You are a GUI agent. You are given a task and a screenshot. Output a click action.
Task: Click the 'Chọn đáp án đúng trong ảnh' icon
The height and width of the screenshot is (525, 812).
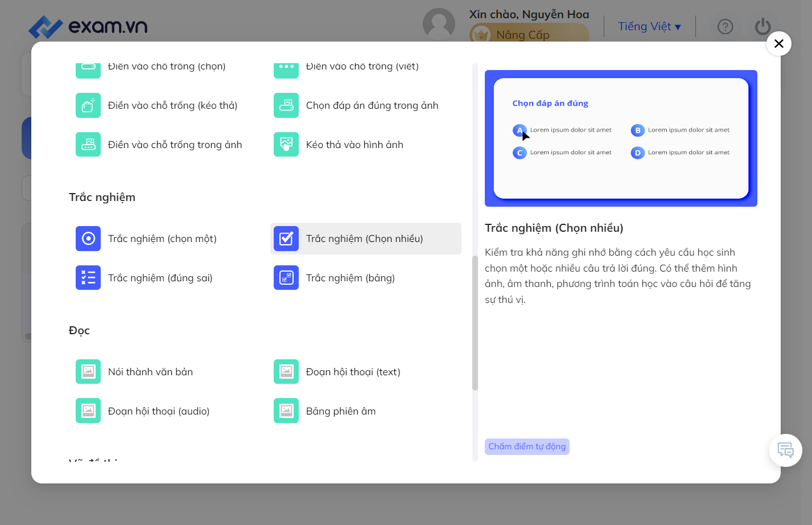click(286, 105)
